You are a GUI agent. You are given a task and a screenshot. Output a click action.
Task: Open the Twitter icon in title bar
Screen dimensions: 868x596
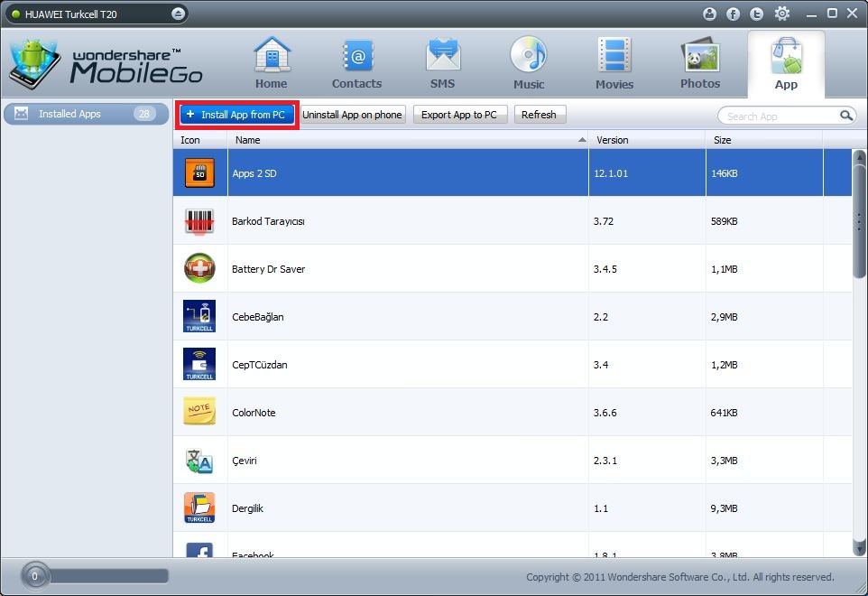756,14
